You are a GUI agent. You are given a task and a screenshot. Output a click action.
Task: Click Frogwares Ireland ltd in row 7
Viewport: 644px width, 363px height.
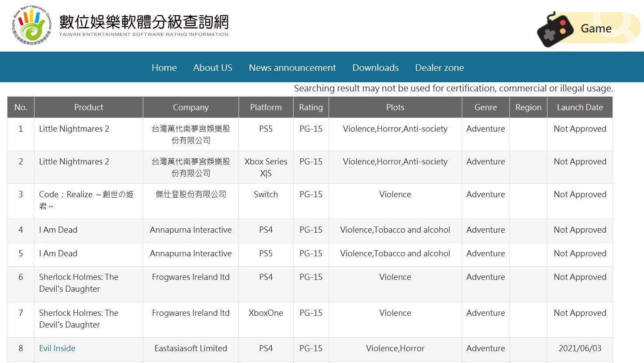point(191,313)
